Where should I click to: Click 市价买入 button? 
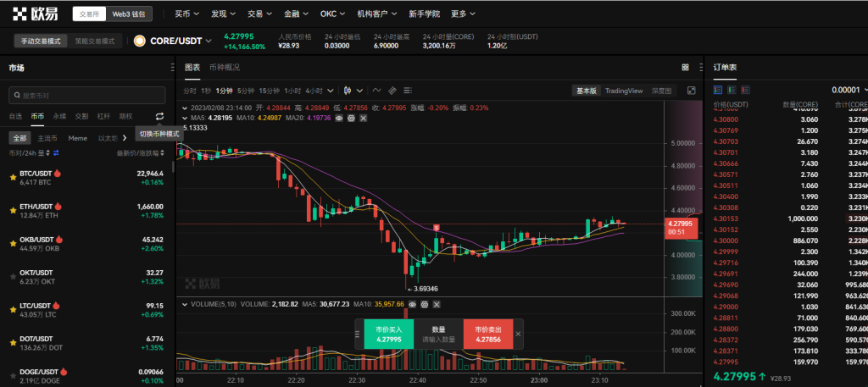pyautogui.click(x=388, y=334)
